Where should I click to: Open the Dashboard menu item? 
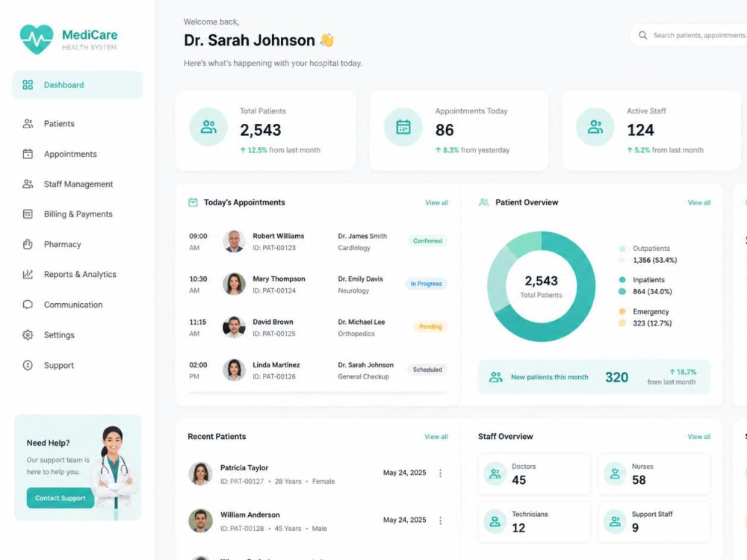point(77,85)
